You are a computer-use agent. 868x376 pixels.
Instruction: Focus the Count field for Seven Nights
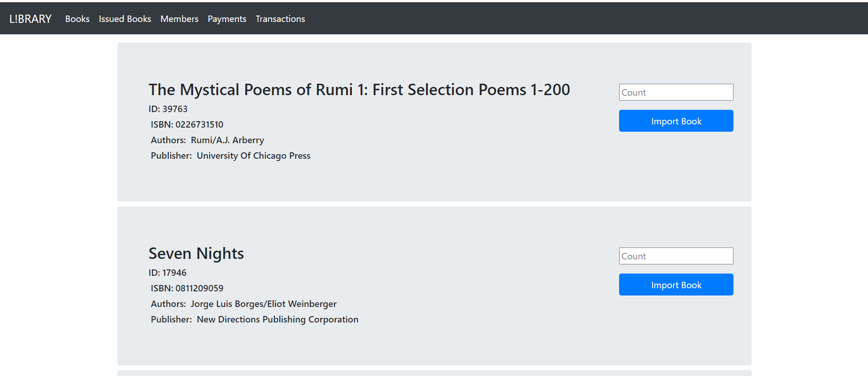[676, 256]
